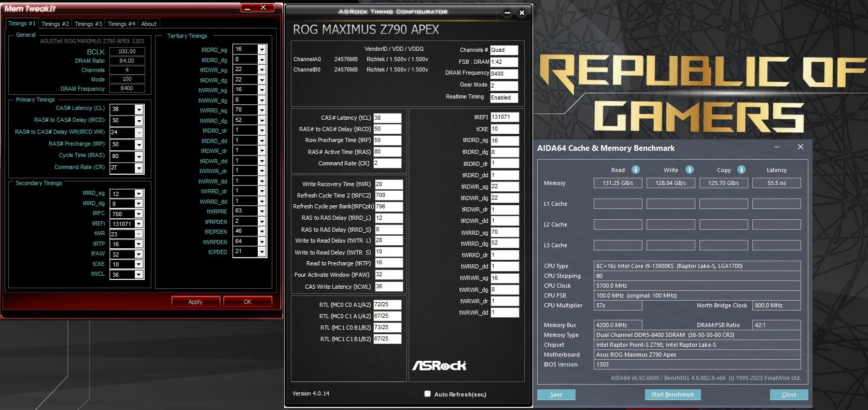
Task: Click the Memory Latency result 55.5 ns
Action: click(x=776, y=183)
